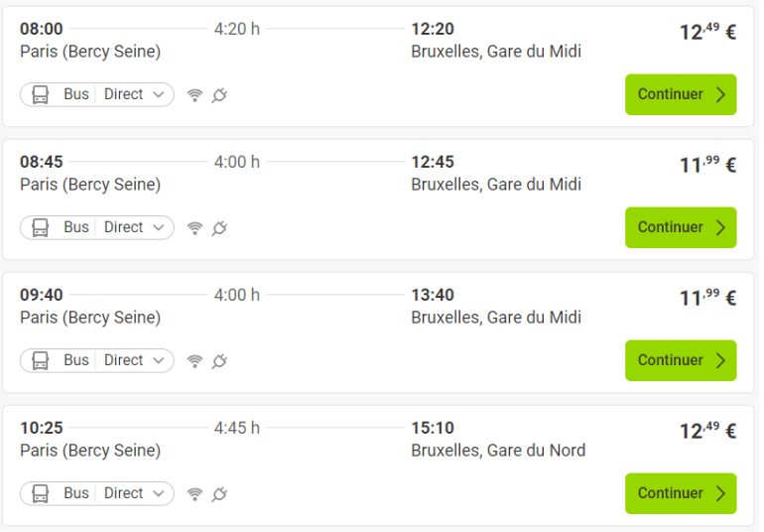The image size is (764, 532).
Task: Click the power outlet icon for the 09:40 trip
Action: click(x=219, y=361)
